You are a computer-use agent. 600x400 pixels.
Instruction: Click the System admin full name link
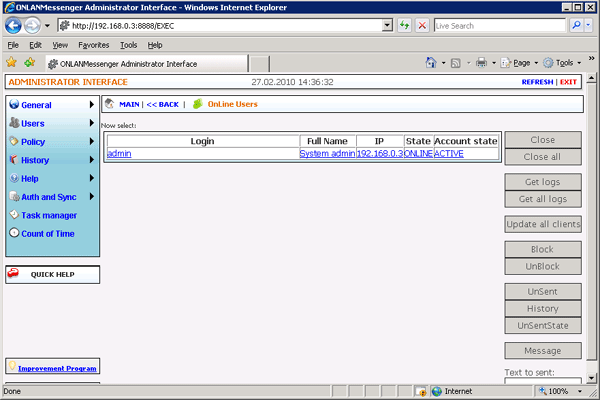click(x=327, y=153)
